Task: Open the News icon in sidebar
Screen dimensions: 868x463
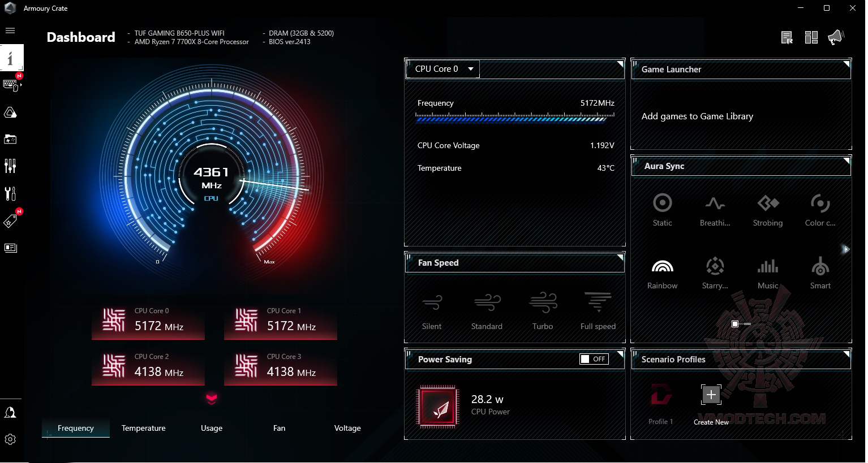Action: click(x=10, y=248)
